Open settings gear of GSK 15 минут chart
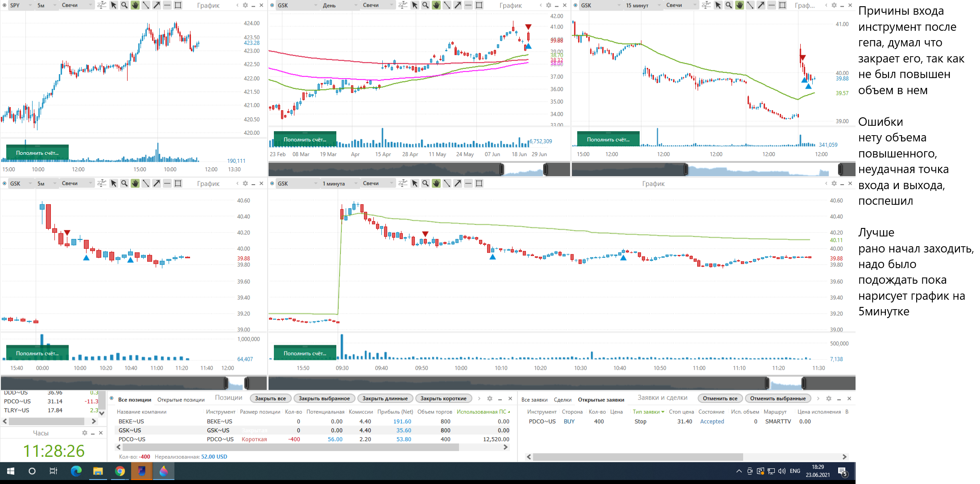This screenshot has width=980, height=484. [834, 5]
